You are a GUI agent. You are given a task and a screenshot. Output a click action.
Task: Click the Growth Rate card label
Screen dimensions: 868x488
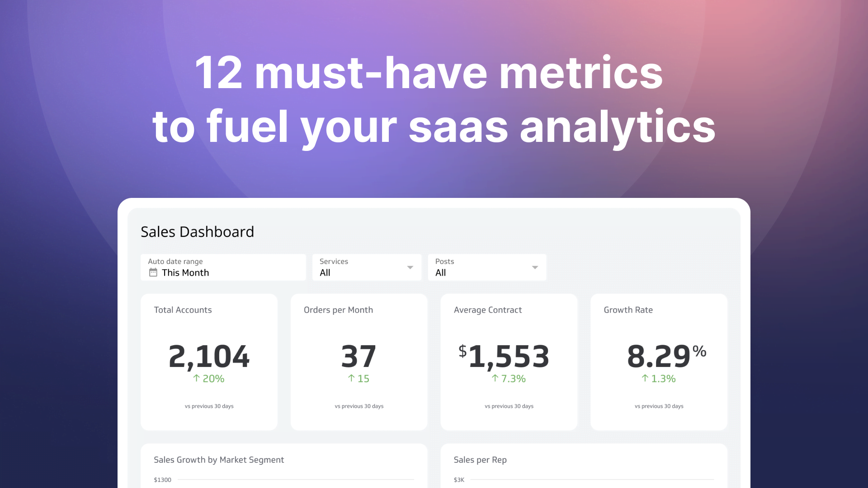click(628, 310)
